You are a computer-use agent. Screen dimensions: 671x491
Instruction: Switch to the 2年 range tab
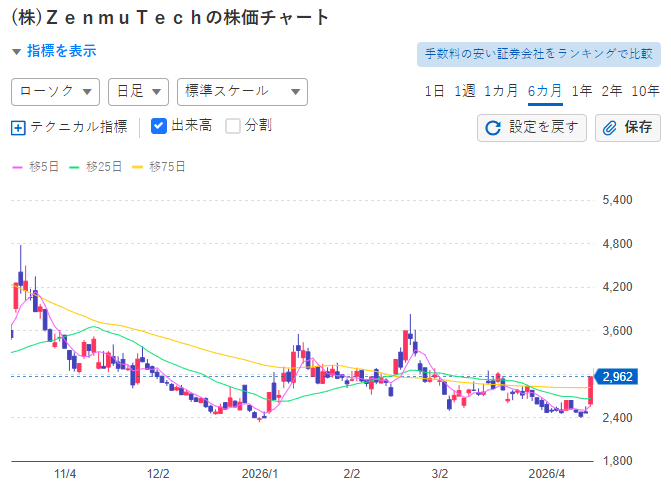point(612,91)
